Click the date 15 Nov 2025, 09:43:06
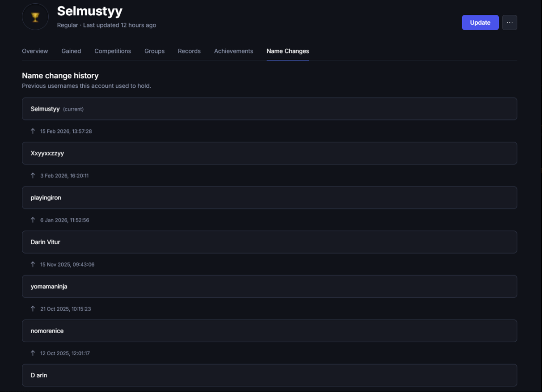The image size is (542, 392). coord(67,264)
